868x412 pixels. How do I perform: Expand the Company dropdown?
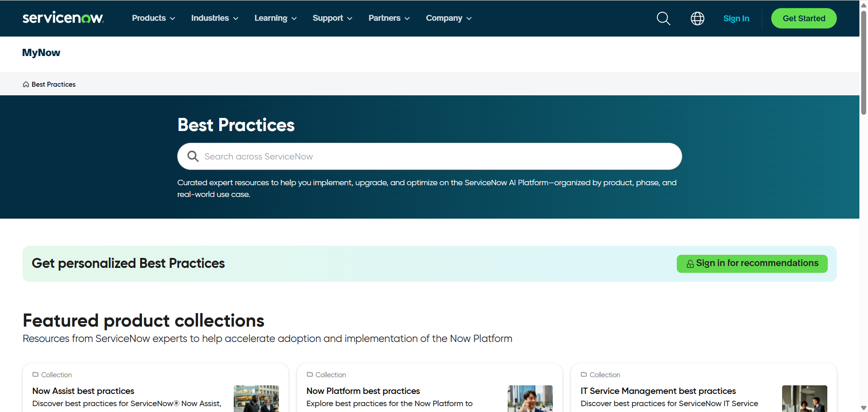[448, 18]
